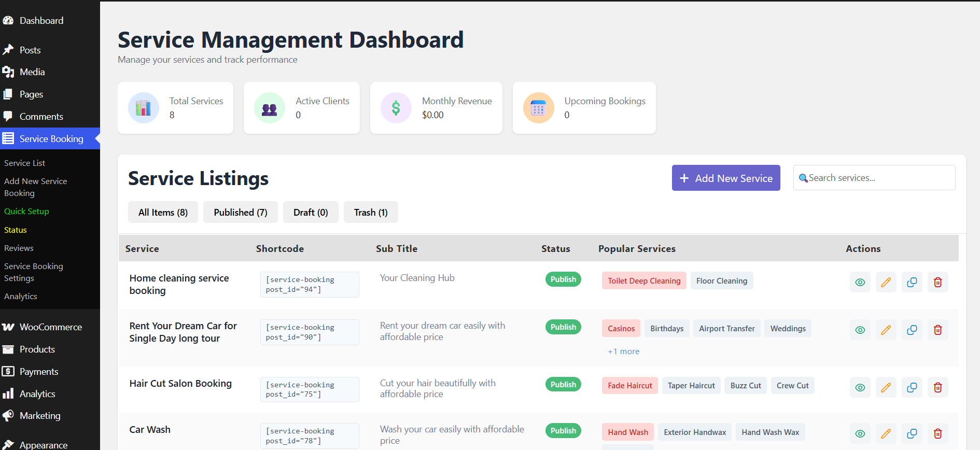Viewport: 980px width, 450px height.
Task: Click the Total Services chart icon
Action: pyautogui.click(x=144, y=108)
